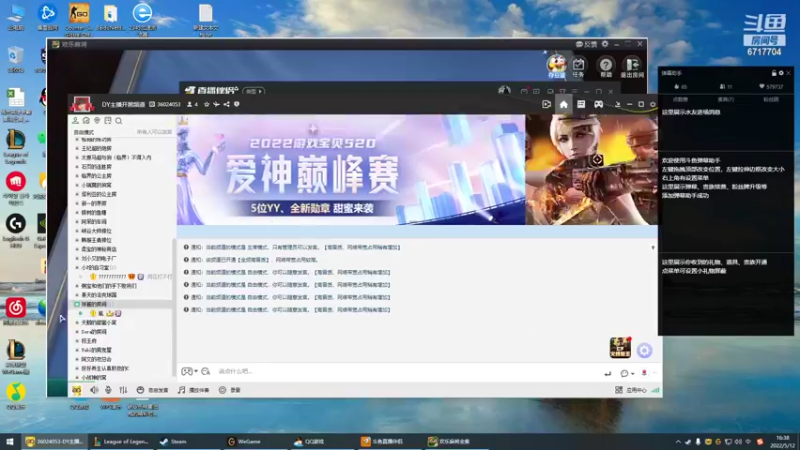Toggle the microphone in YY bottom bar

(x=108, y=390)
